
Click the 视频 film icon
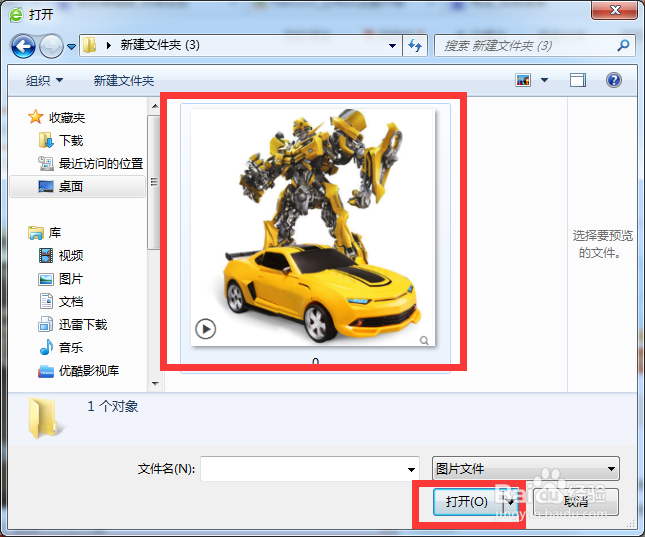point(46,256)
